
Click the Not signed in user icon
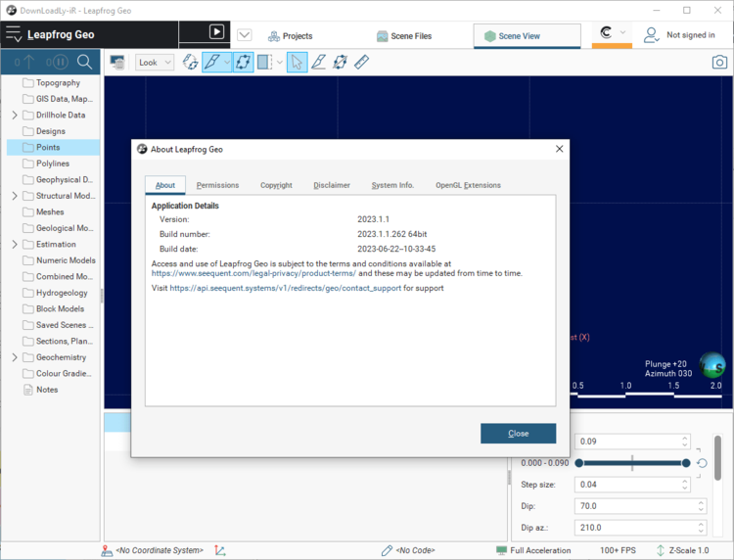[651, 35]
